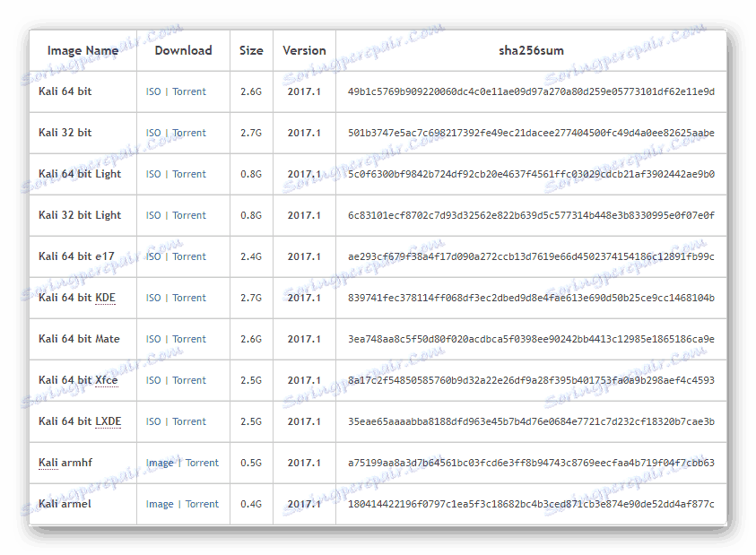
Task: Download the Kali 32 bit ISO
Action: click(153, 133)
